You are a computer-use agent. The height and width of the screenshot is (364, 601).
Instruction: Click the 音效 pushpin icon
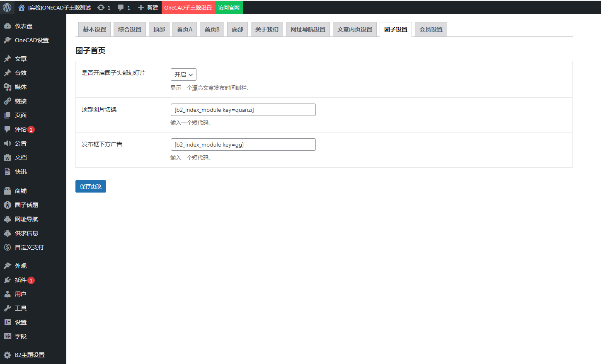[x=7, y=73]
